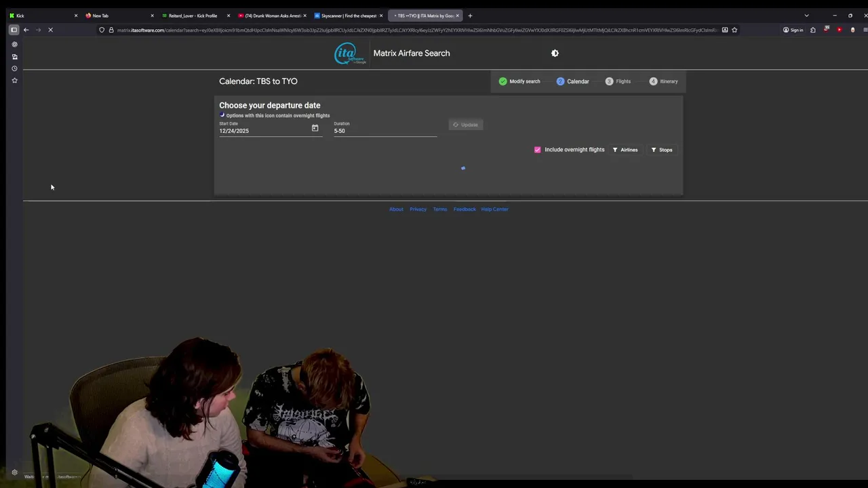Select the Calendar step
Viewport: 868px width, 488px height.
[x=573, y=81]
